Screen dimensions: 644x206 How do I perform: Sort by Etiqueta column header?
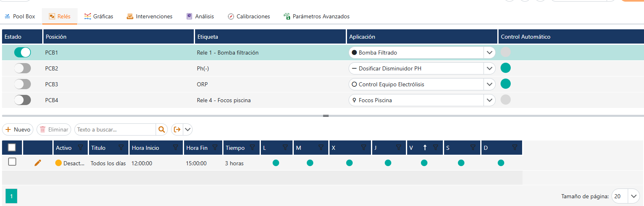[x=270, y=37]
